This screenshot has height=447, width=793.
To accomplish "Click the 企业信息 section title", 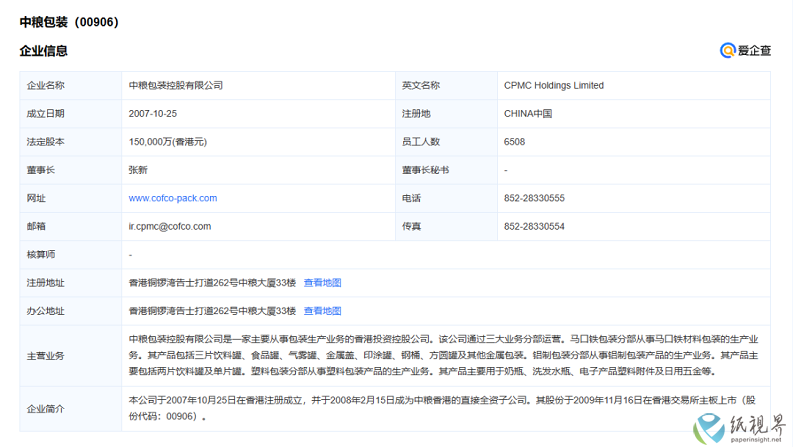I will (x=43, y=51).
